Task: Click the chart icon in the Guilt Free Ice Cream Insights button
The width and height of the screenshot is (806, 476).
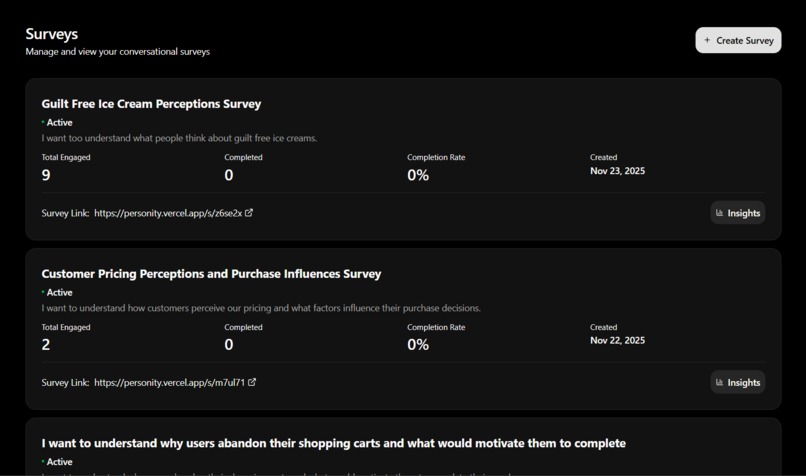Action: tap(720, 213)
